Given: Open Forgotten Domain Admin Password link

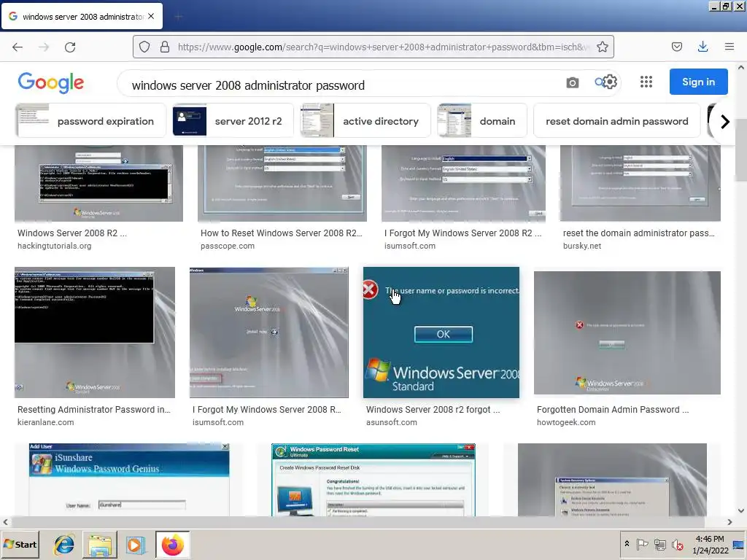Looking at the screenshot, I should point(613,410).
